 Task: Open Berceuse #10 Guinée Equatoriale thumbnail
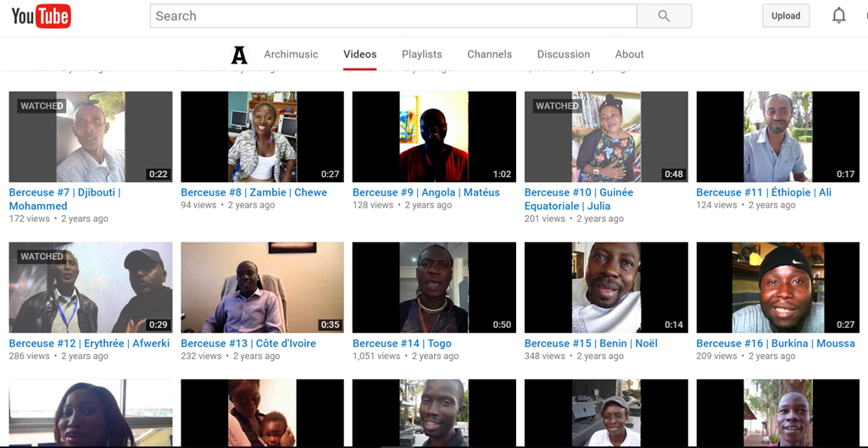[x=606, y=136]
